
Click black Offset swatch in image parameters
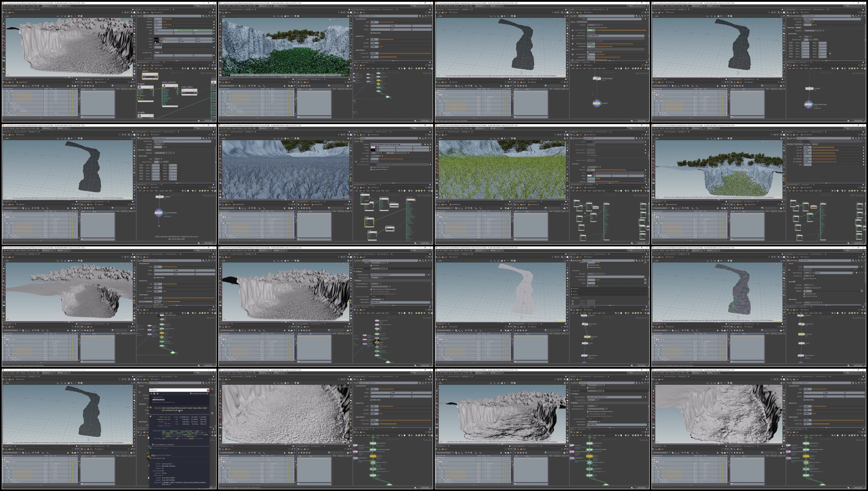pos(373,150)
